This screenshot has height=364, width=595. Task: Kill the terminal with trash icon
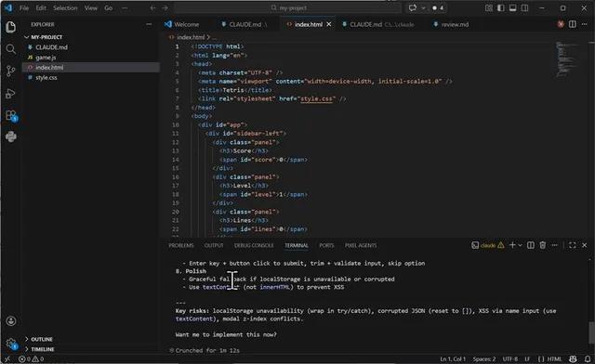coord(543,245)
